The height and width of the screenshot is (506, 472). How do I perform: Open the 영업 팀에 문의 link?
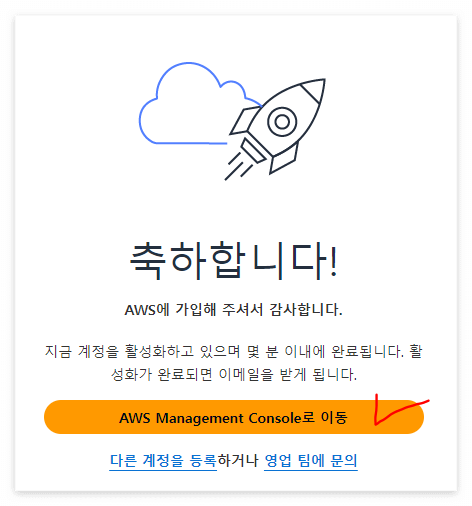(x=311, y=461)
